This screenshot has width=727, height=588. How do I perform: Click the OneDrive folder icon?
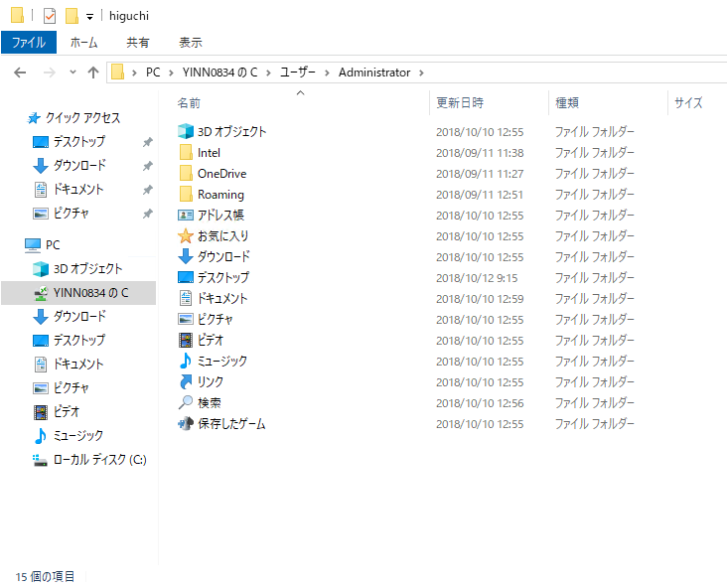[x=186, y=173]
